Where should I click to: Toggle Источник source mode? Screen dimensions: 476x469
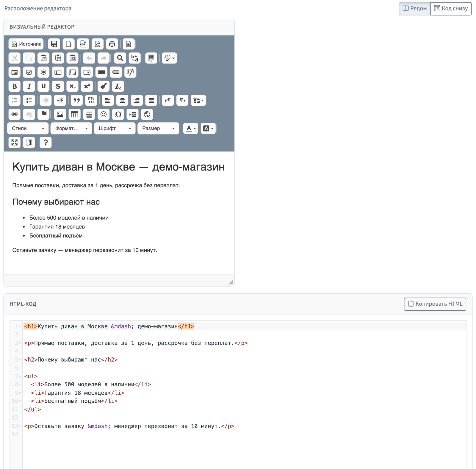(26, 44)
